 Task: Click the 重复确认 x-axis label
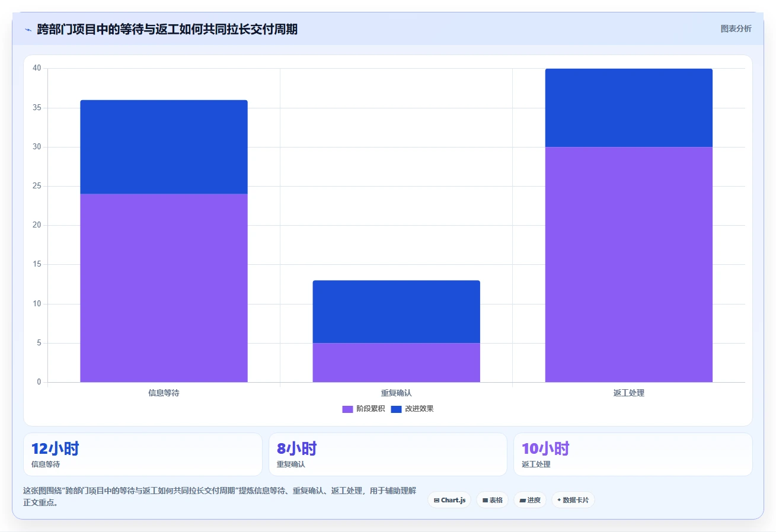click(x=396, y=393)
